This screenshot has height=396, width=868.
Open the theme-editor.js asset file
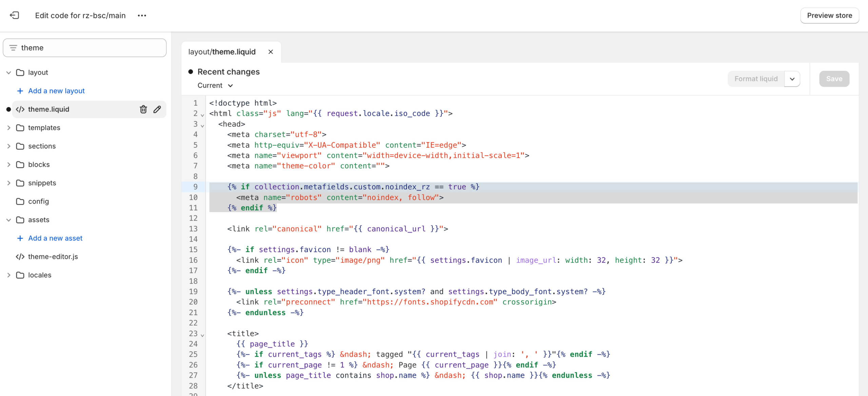(x=53, y=256)
